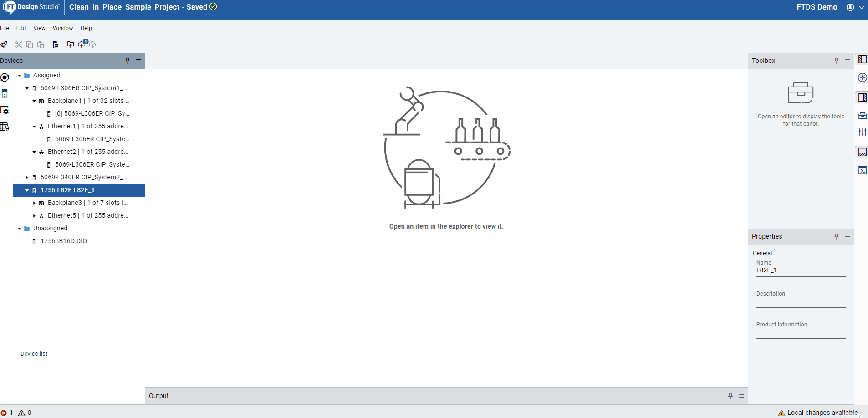Image resolution: width=868 pixels, height=418 pixels.
Task: Toggle the pin on Toolbox panel
Action: point(837,61)
